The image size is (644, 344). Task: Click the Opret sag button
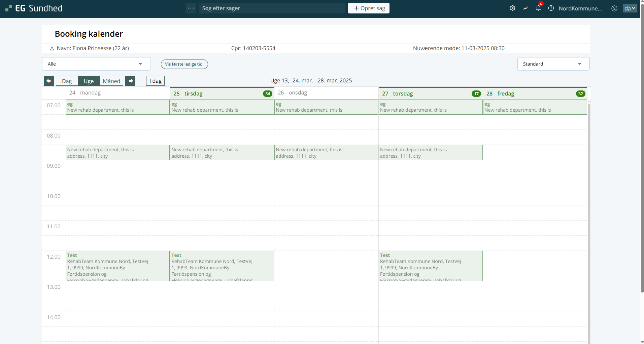[x=369, y=8]
